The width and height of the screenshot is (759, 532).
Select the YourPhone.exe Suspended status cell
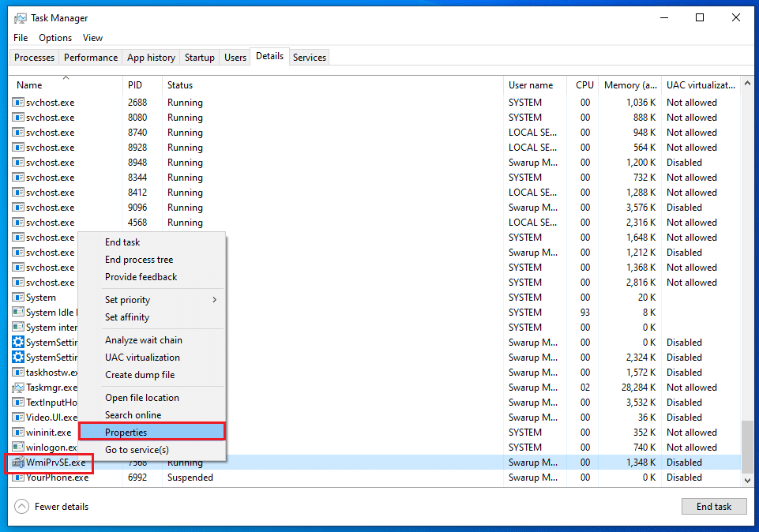click(190, 478)
